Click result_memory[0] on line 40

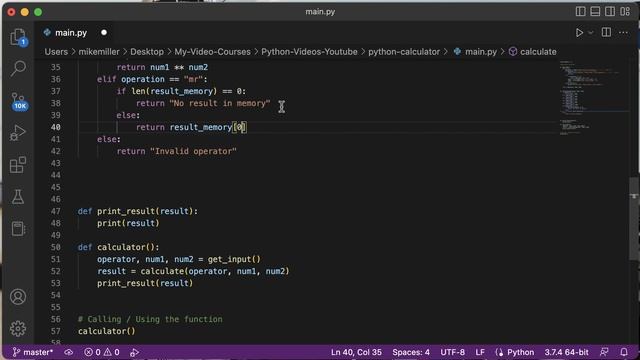click(x=208, y=127)
